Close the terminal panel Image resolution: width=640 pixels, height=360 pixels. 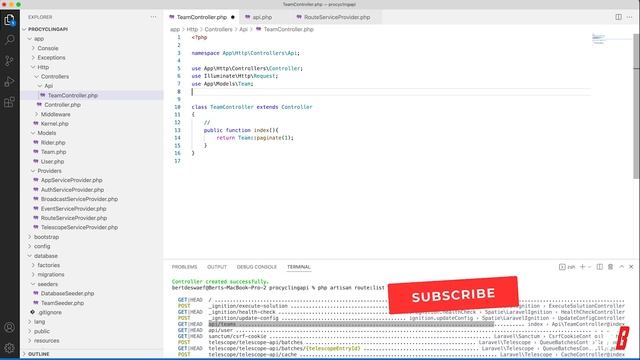pos(631,267)
